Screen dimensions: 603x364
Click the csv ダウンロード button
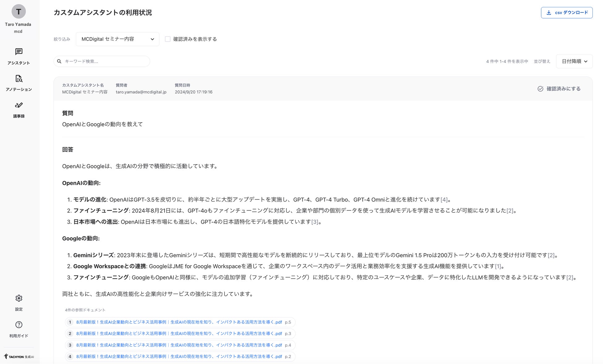[567, 13]
